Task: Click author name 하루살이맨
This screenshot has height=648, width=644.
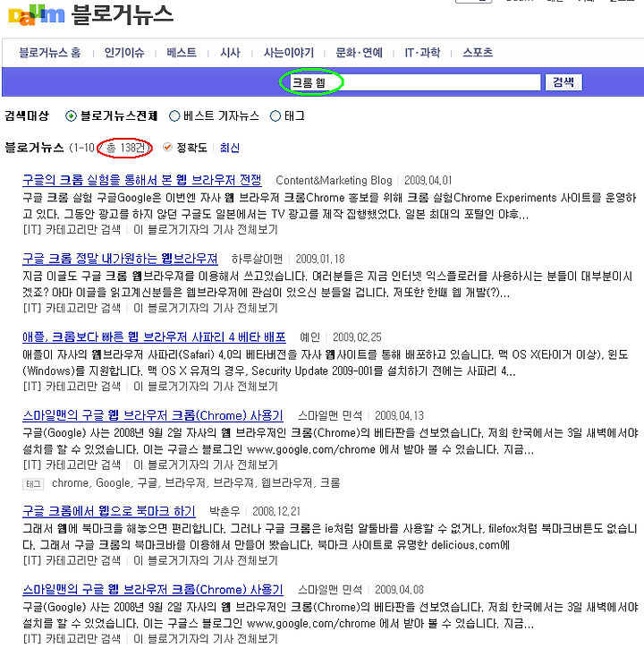Action: click(x=257, y=260)
